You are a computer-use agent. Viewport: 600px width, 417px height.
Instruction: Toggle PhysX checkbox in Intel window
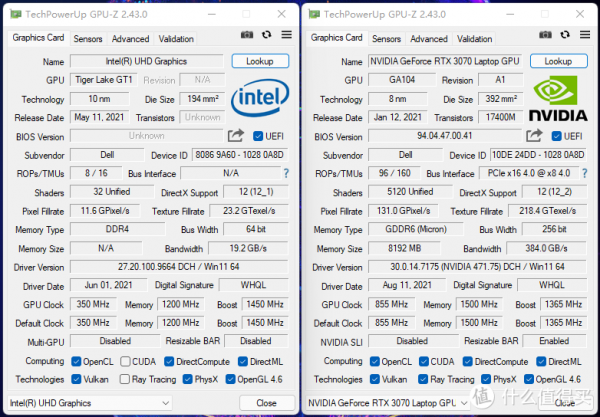(188, 379)
